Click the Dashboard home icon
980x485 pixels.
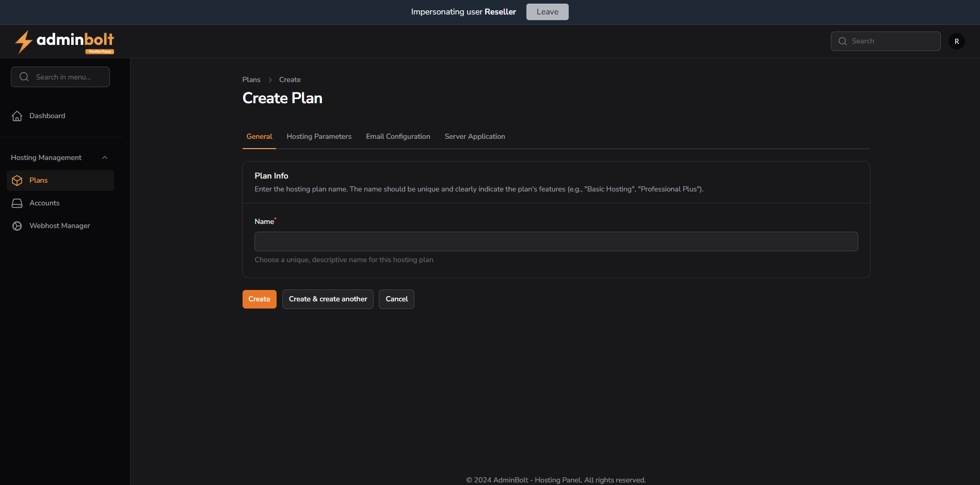pyautogui.click(x=17, y=116)
